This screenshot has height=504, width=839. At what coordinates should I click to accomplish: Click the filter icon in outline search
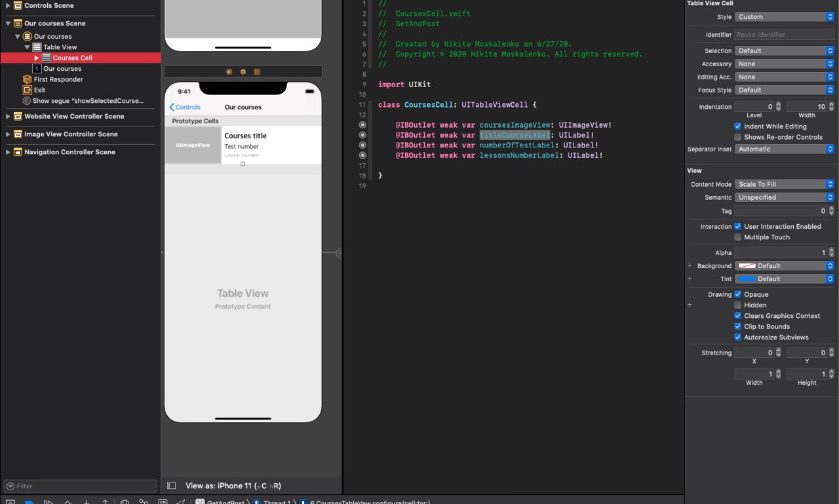(x=10, y=486)
